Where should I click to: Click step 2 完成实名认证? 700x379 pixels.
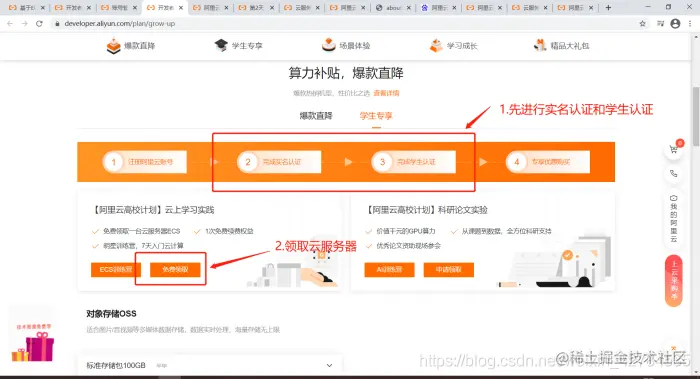pos(279,162)
